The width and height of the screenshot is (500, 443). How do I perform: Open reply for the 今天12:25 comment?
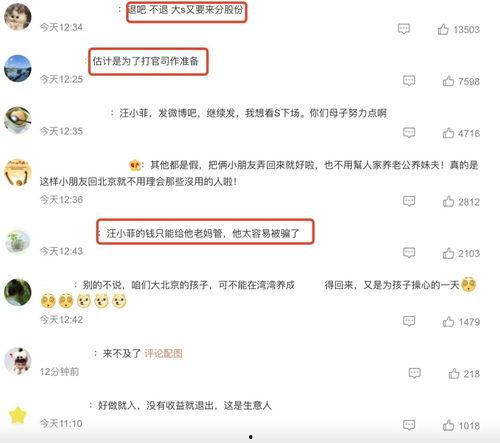coord(409,81)
